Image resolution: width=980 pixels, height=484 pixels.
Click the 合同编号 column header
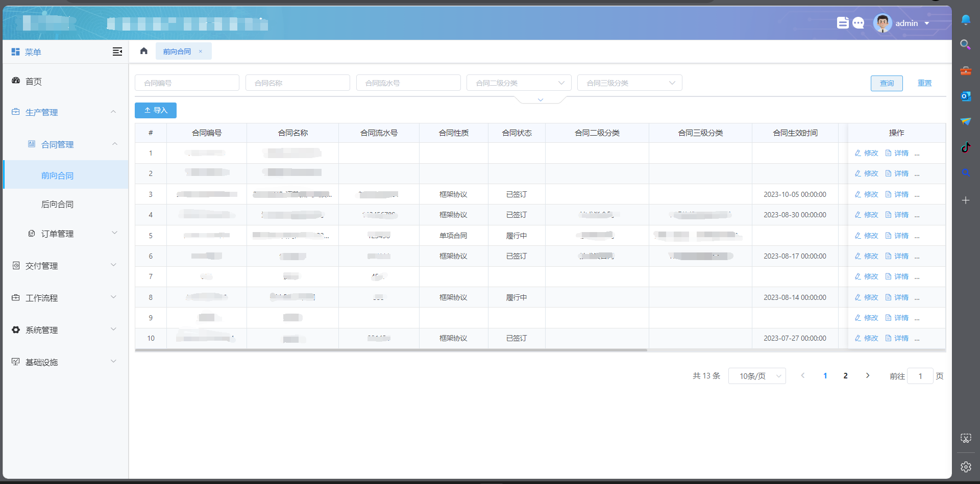207,133
